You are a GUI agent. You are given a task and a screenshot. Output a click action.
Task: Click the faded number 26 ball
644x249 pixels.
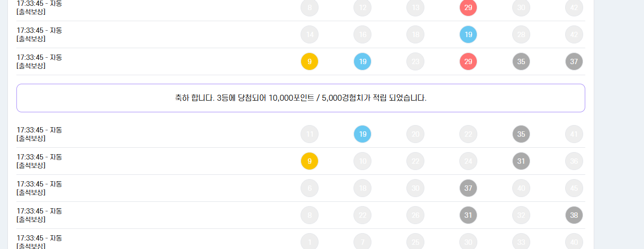[415, 215]
